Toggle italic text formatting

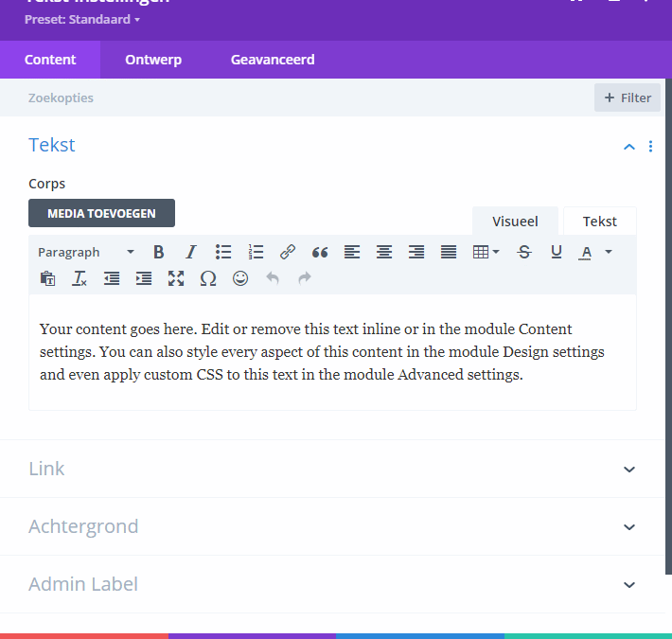coord(191,252)
